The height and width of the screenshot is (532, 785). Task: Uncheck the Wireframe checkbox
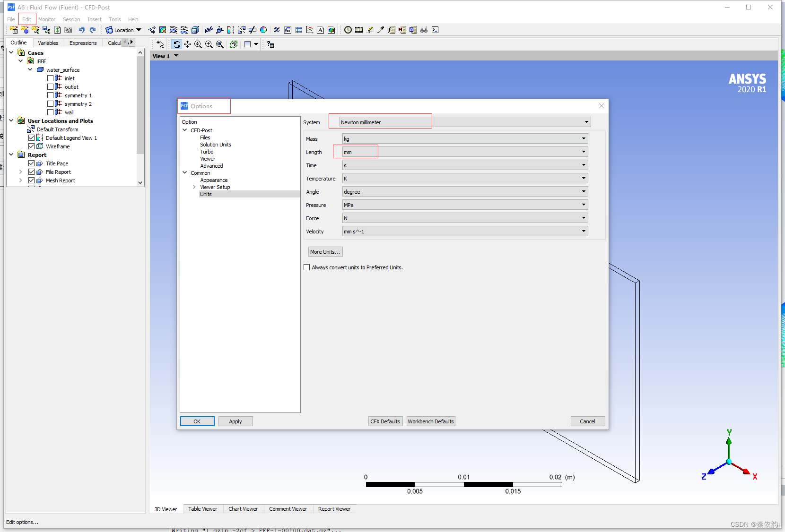coord(31,146)
